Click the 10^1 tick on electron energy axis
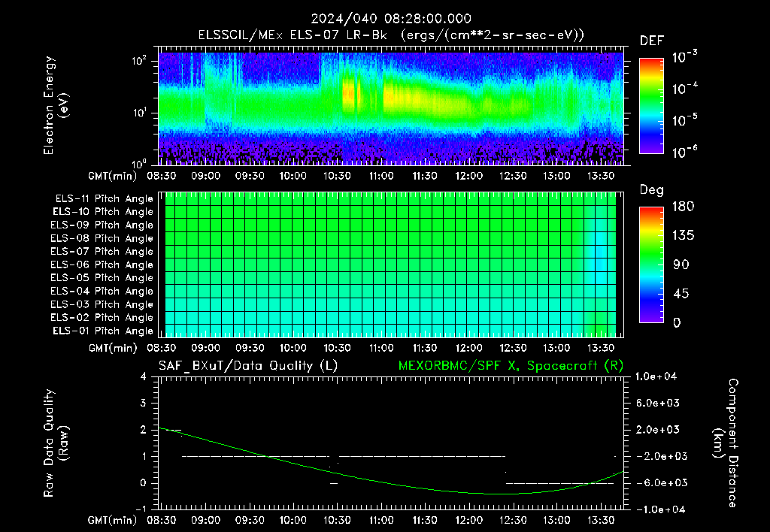This screenshot has width=770, height=532. click(139, 113)
